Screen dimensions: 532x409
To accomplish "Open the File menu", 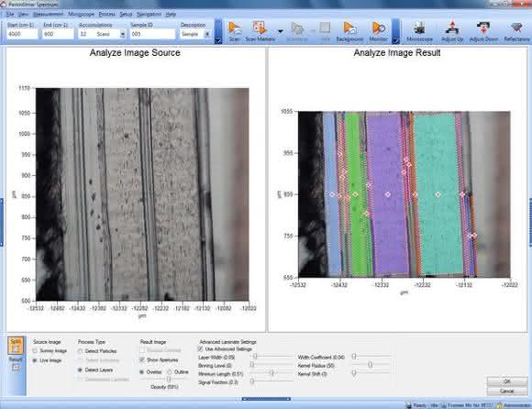I will pyautogui.click(x=10, y=15).
